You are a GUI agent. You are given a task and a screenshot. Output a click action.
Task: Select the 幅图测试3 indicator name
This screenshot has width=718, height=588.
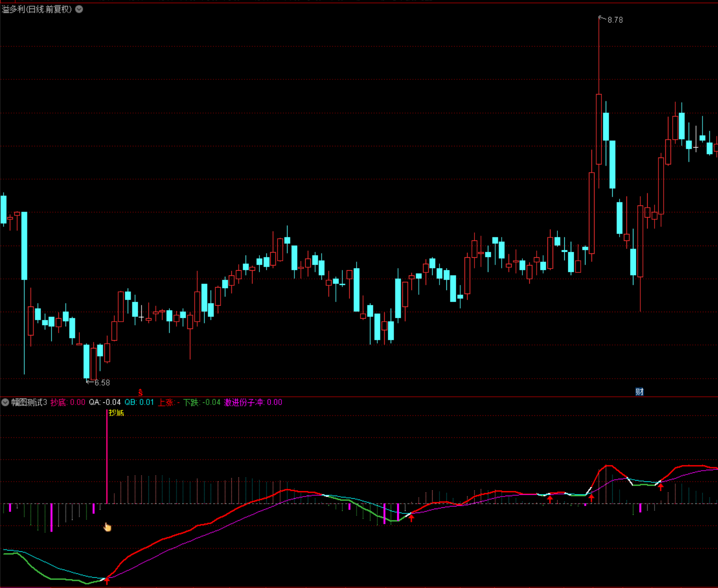pos(29,402)
